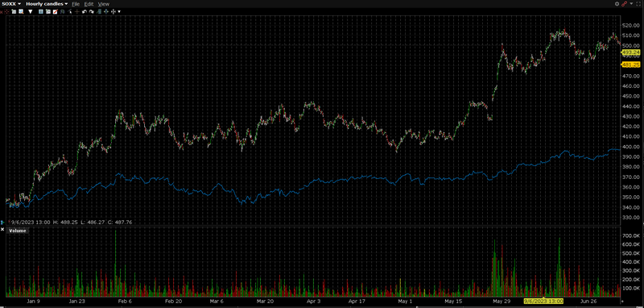Click the add chart window toolbar icon
644x308 pixels.
(14, 11)
